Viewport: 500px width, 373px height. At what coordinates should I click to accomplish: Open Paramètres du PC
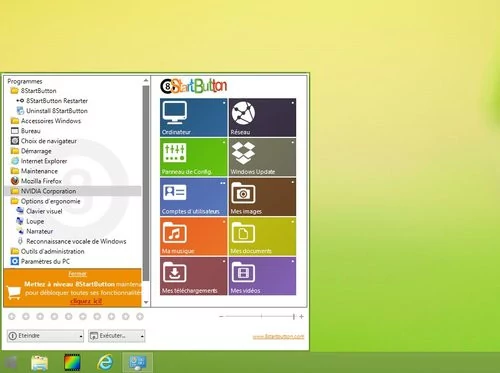click(x=40, y=261)
